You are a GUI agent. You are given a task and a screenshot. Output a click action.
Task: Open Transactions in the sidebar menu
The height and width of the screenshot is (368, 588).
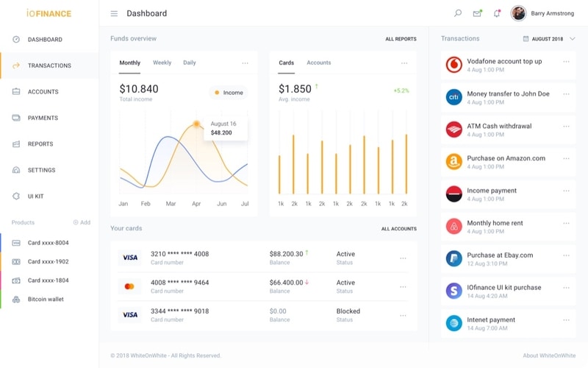pyautogui.click(x=49, y=66)
